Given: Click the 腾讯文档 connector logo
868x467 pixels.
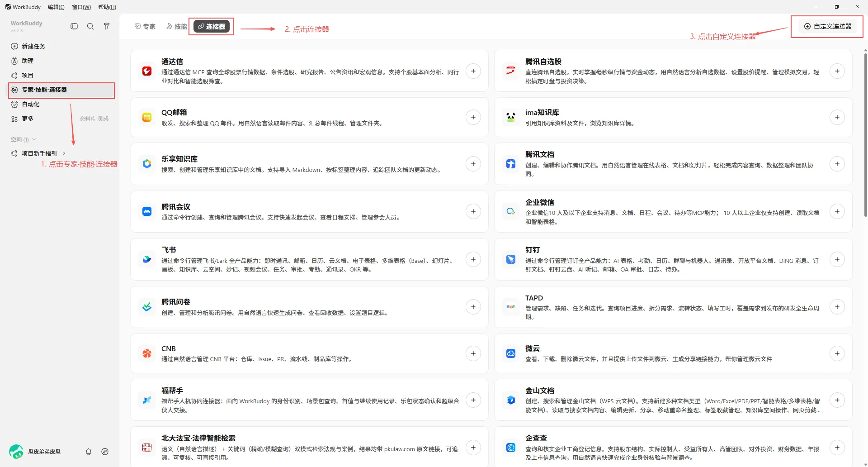Looking at the screenshot, I should click(x=511, y=164).
